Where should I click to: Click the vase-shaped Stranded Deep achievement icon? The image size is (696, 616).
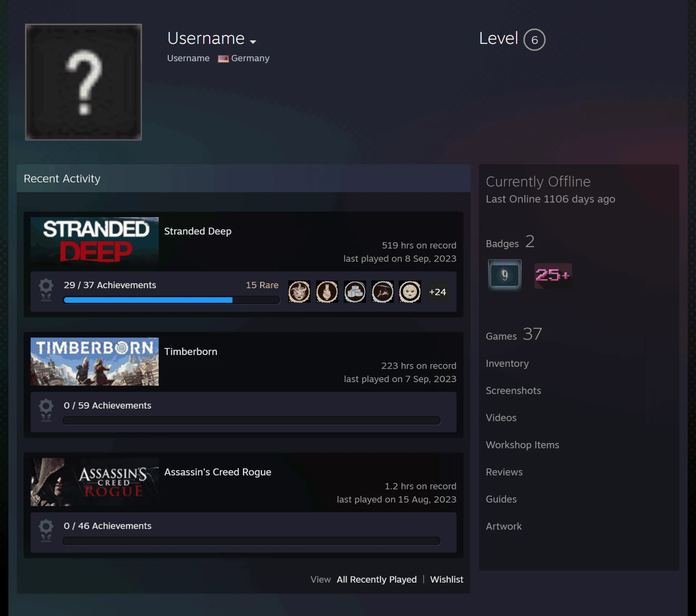[327, 292]
